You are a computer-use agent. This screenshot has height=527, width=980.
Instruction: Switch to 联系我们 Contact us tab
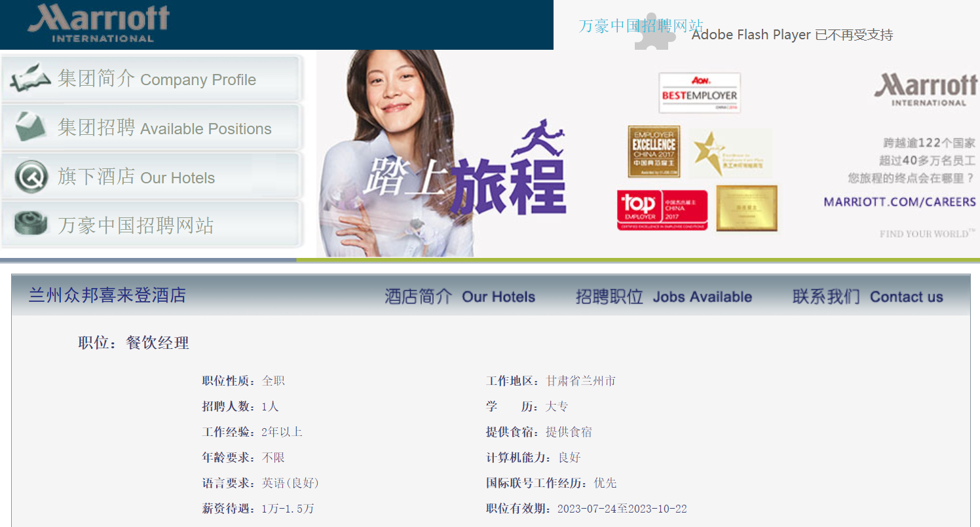click(868, 297)
